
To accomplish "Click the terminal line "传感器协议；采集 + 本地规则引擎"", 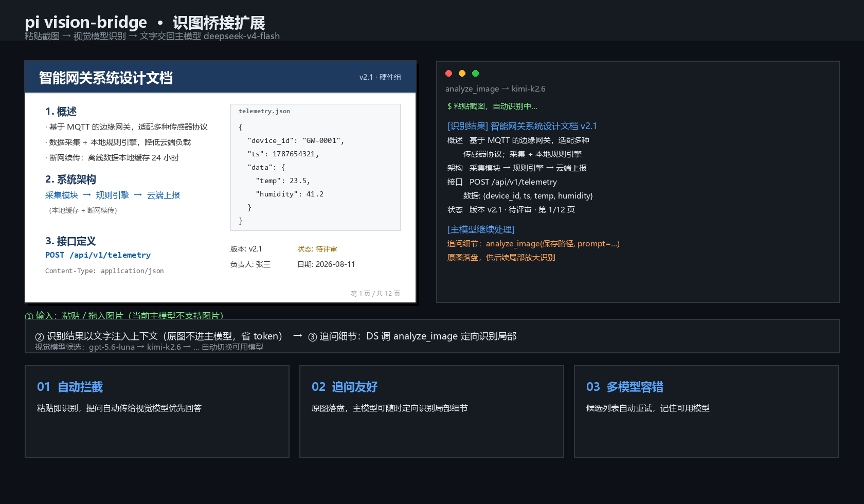I will (523, 154).
